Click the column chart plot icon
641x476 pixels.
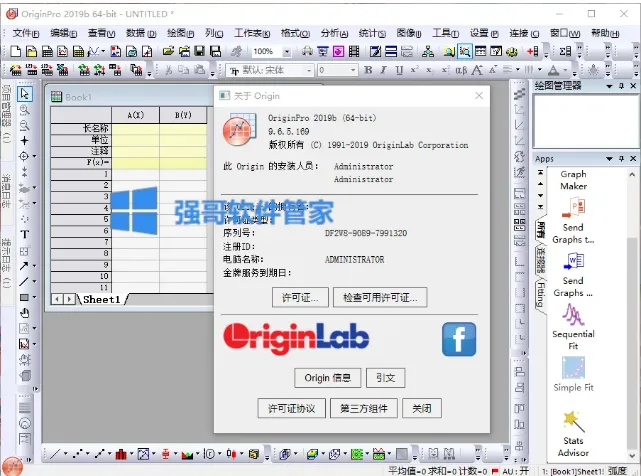121,454
